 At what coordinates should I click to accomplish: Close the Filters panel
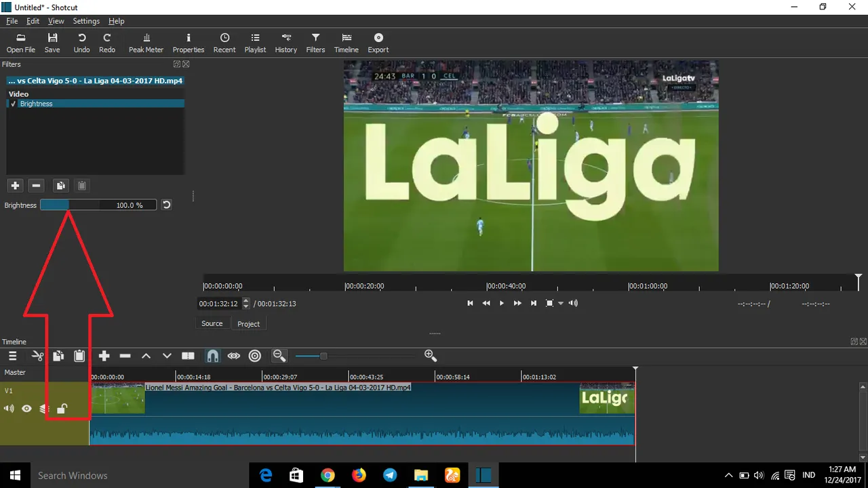(x=186, y=64)
